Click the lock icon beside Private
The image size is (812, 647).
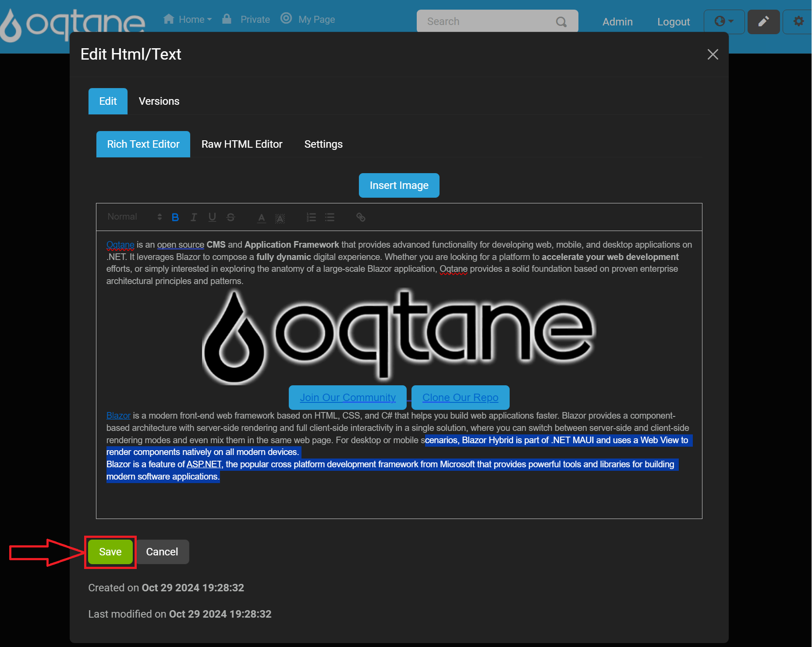pyautogui.click(x=227, y=18)
